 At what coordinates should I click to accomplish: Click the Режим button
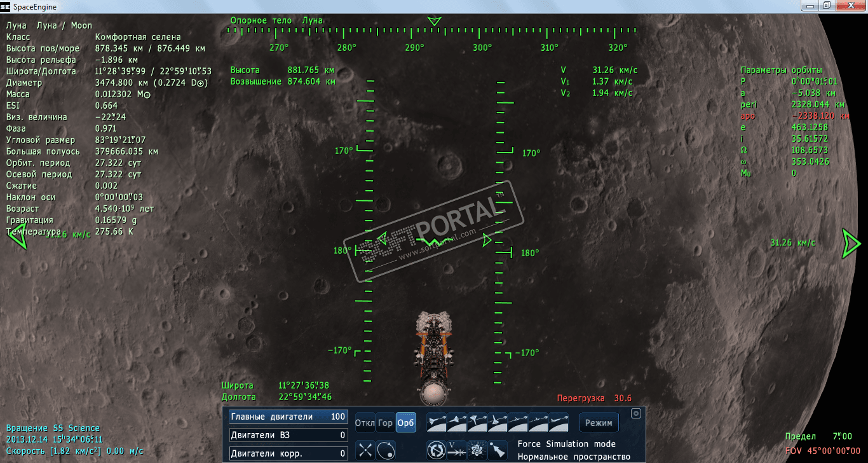tap(599, 423)
